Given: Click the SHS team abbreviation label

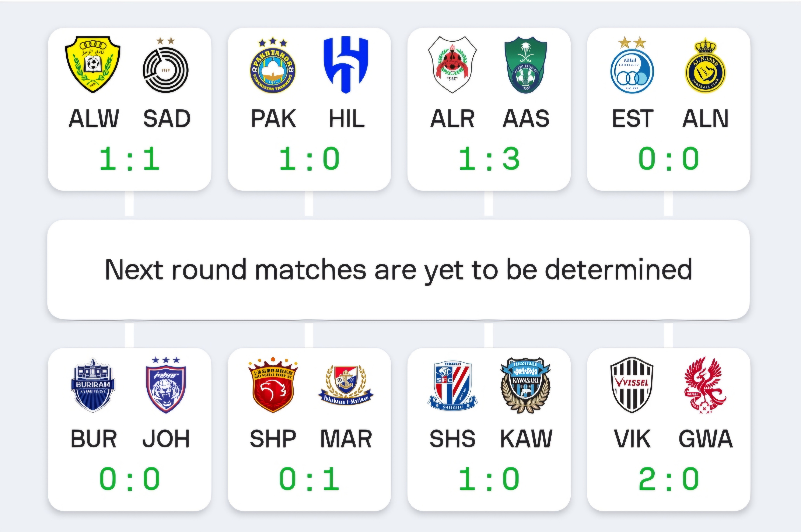Looking at the screenshot, I should pos(453,439).
